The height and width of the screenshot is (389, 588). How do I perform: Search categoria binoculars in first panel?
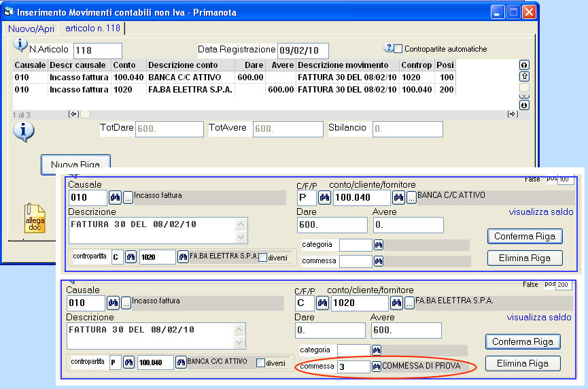[x=379, y=246]
